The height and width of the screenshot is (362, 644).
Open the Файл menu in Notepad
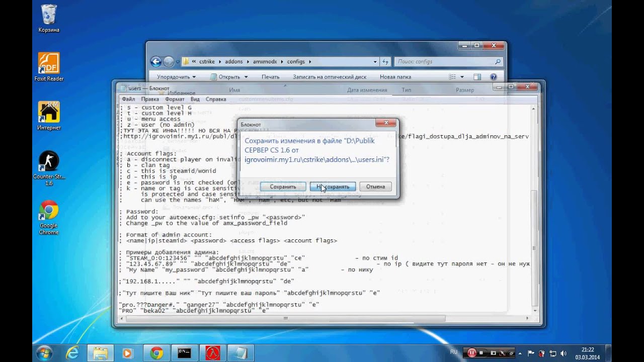[x=128, y=100]
